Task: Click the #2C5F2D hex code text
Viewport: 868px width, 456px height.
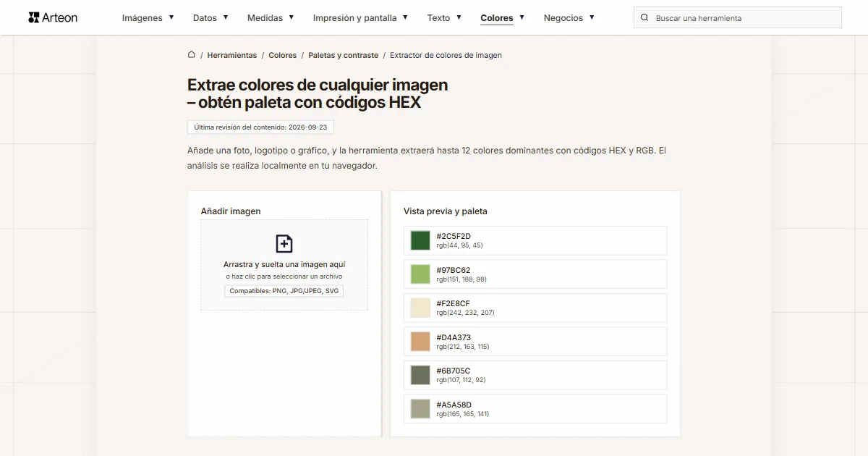Action: pos(454,236)
